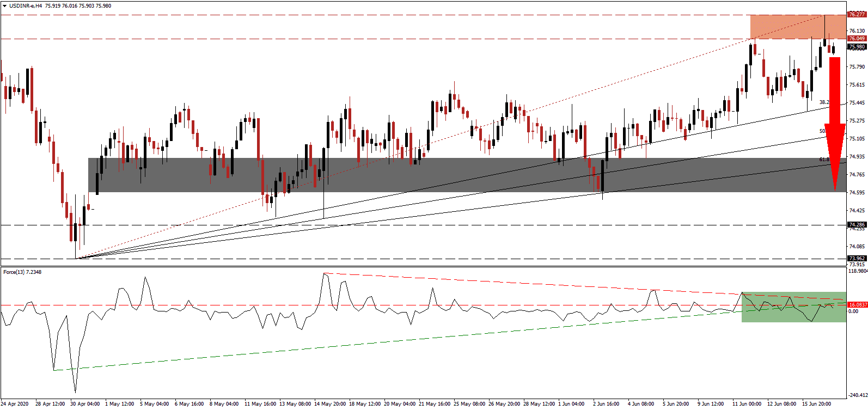
Task: Click the 9 Jun 12:00 time label
Action: click(x=711, y=404)
